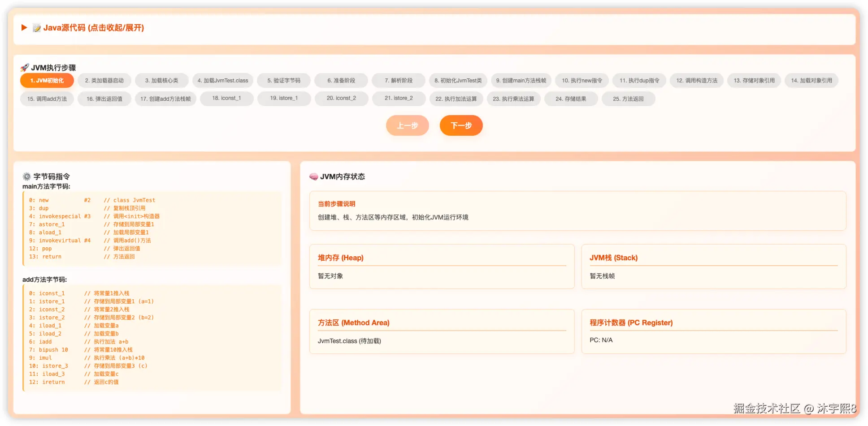Select step 8. 初始化JvmTest类

[x=458, y=81]
